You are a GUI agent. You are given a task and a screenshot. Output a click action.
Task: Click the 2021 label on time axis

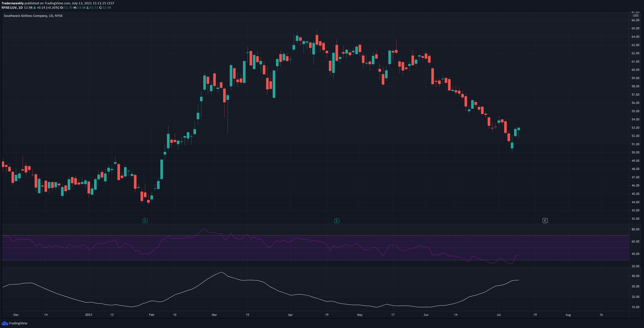(x=89, y=315)
